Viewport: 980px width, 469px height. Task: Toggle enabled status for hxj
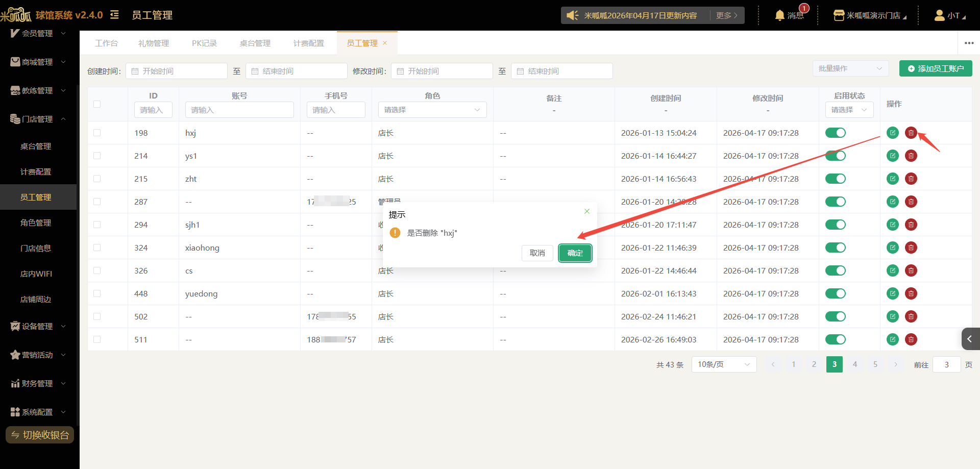coord(836,133)
